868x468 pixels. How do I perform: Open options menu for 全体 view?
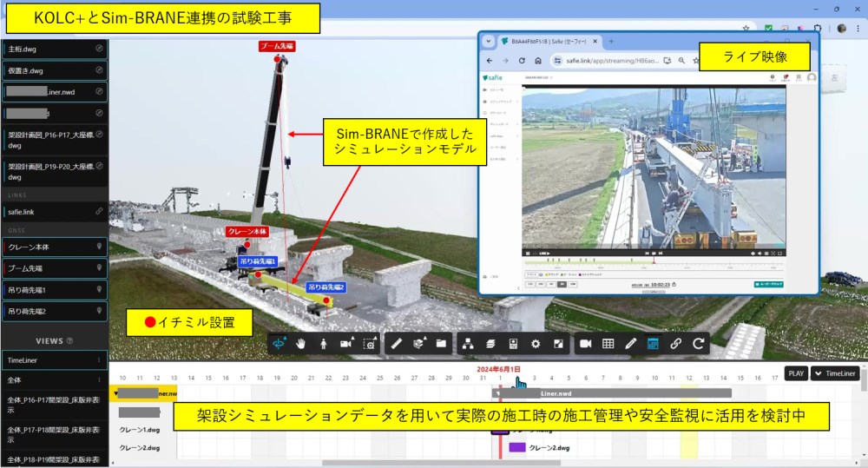[x=99, y=380]
